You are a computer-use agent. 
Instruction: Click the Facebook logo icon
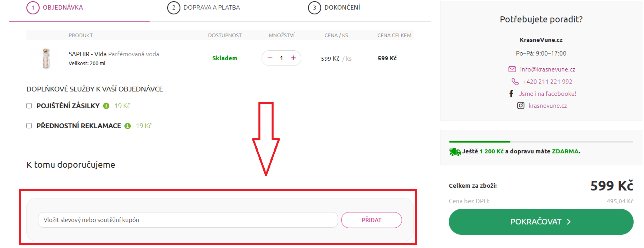coord(511,93)
